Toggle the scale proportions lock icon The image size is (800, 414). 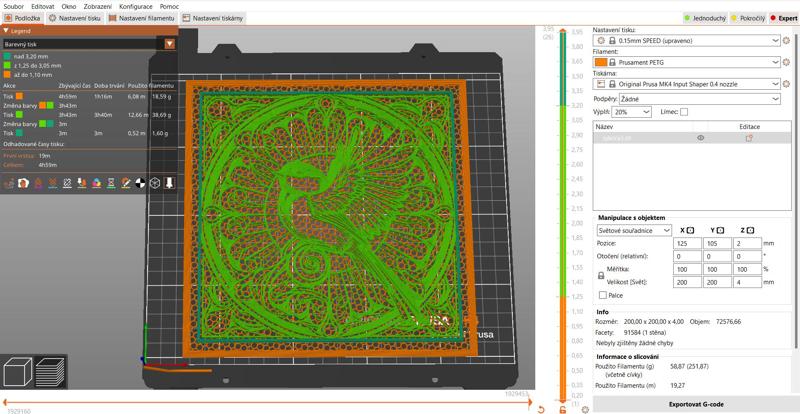pos(601,276)
